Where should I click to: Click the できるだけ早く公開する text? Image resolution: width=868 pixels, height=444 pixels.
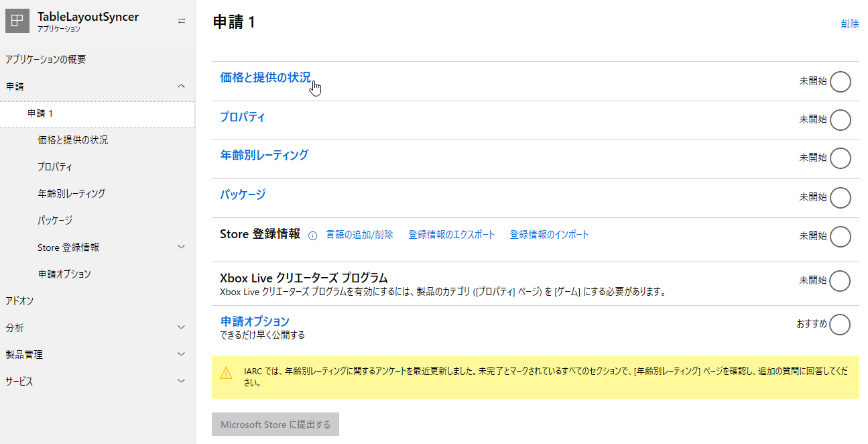pyautogui.click(x=263, y=335)
